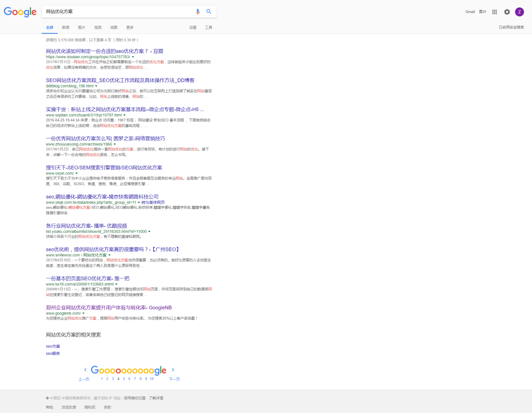Image resolution: width=532 pixels, height=413 pixels.
Task: Open 帮助 footer link
Action: click(x=50, y=407)
